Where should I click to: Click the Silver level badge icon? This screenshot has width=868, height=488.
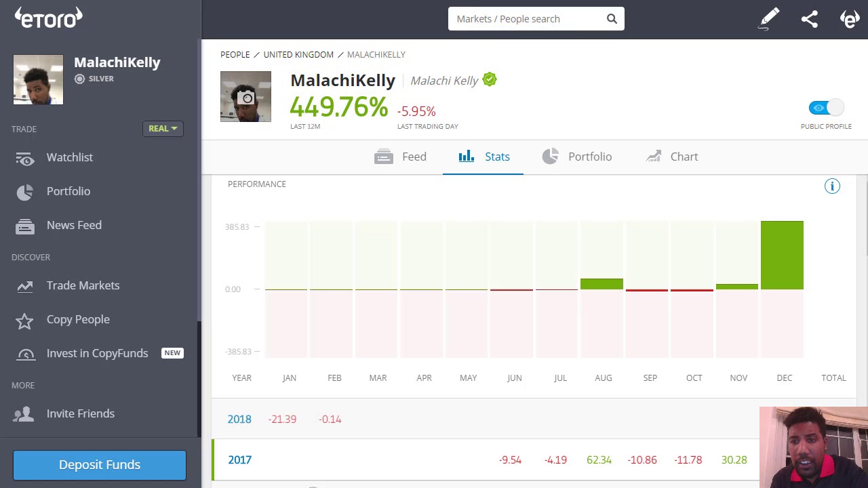(80, 79)
